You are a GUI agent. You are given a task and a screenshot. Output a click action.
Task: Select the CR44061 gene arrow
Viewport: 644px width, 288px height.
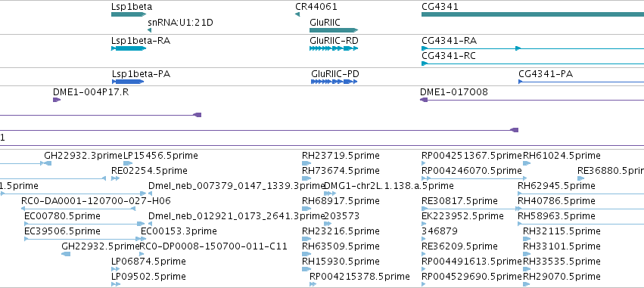(x=297, y=14)
